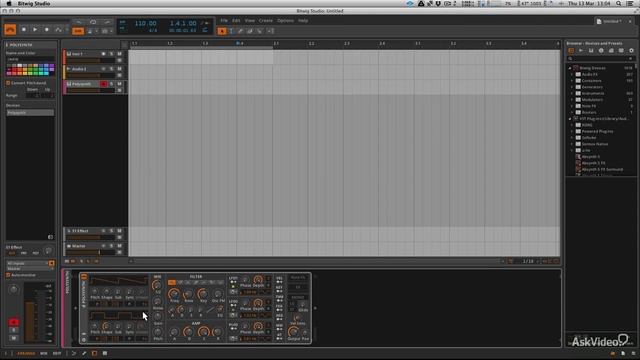Toggle the orange loop button in transport
Screen dimensions: 640x360
pyautogui.click(x=78, y=31)
